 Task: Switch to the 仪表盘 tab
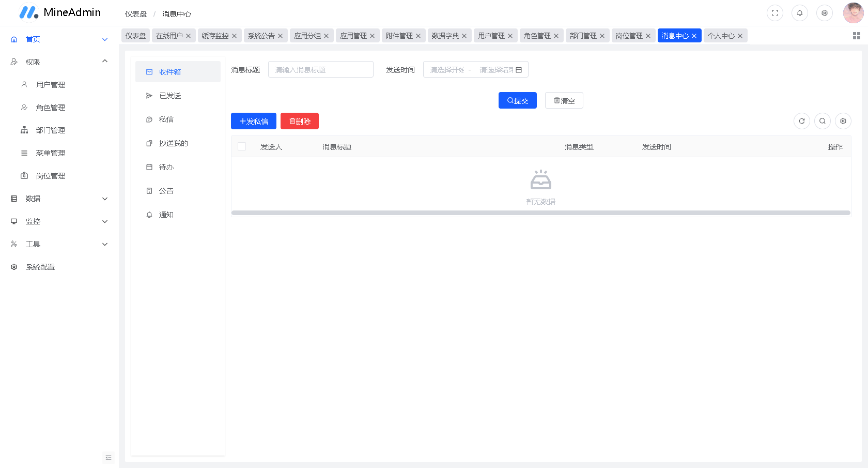136,36
